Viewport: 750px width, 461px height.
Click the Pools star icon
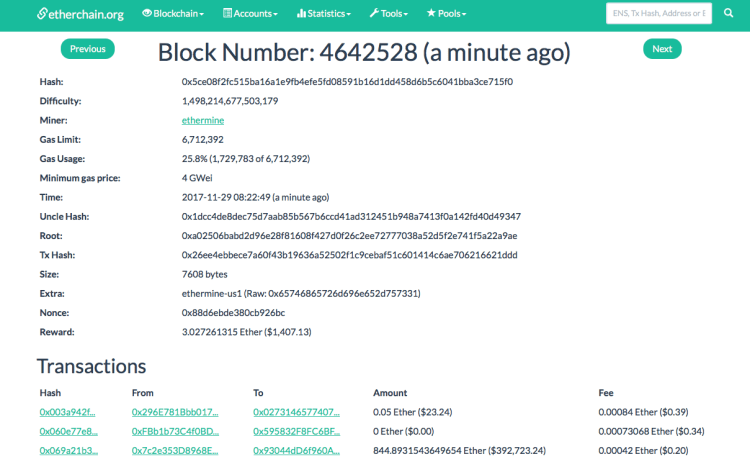point(431,13)
